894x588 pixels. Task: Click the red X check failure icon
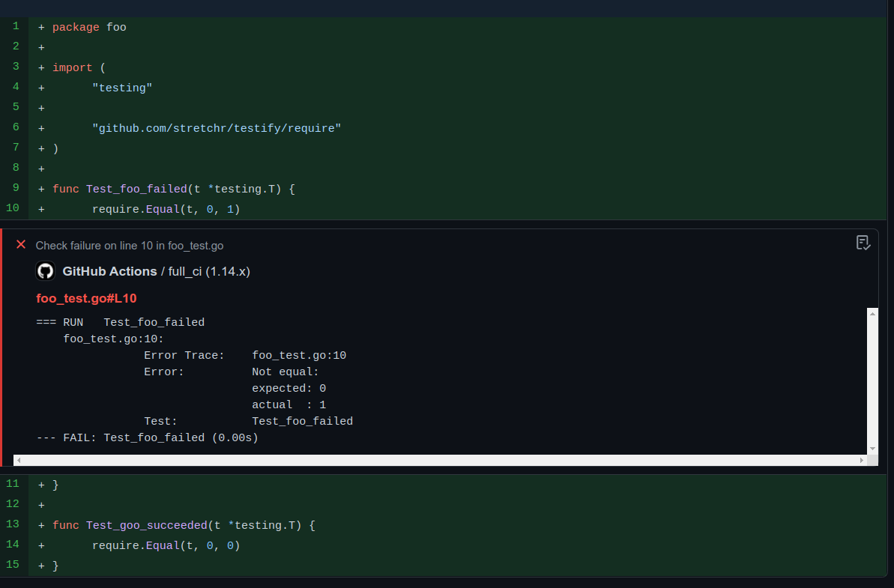pyautogui.click(x=21, y=244)
